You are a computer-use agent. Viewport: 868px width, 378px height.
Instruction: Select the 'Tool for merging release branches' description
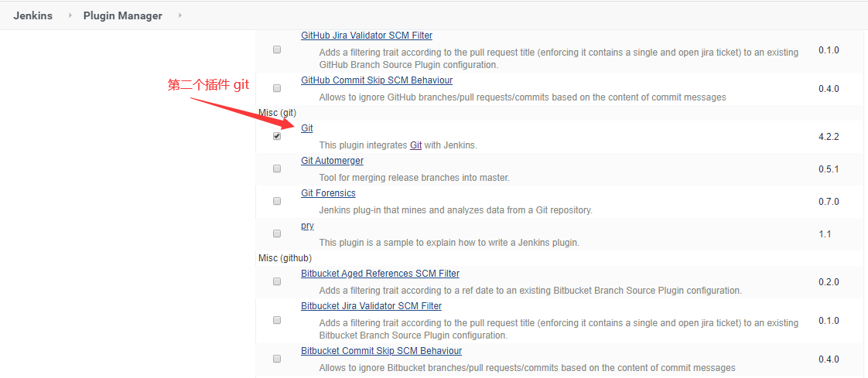pos(414,178)
